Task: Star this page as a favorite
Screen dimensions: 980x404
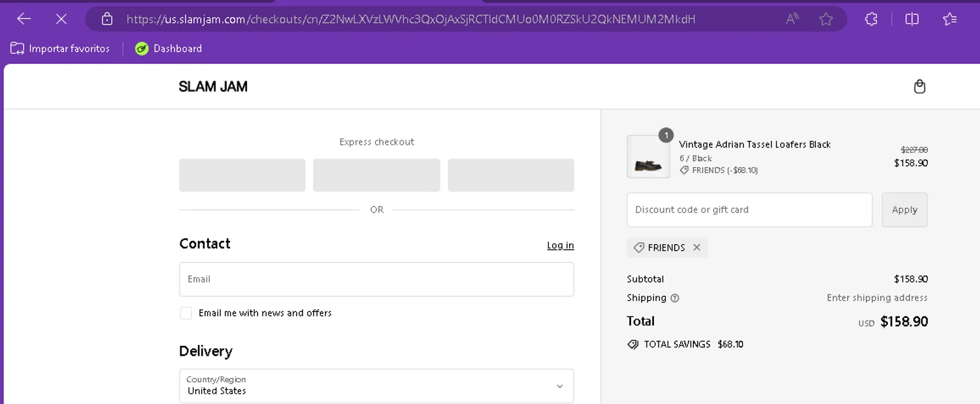Action: (826, 19)
